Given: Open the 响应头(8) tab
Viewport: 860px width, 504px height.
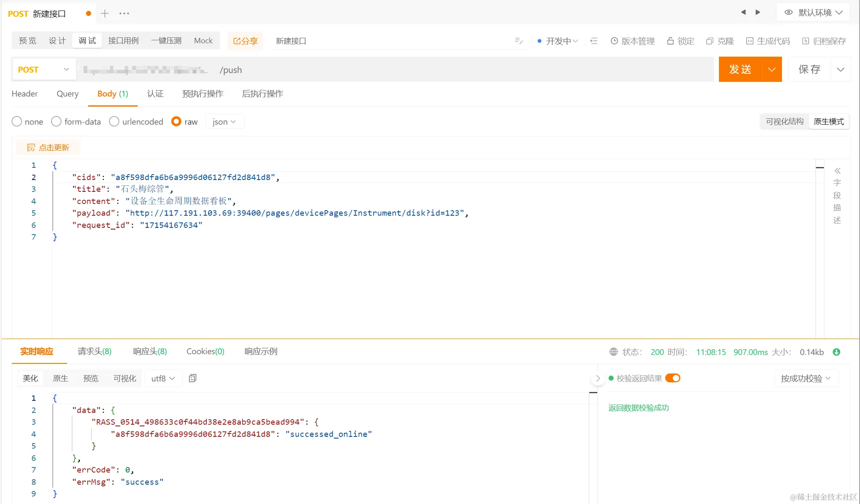Looking at the screenshot, I should point(150,351).
